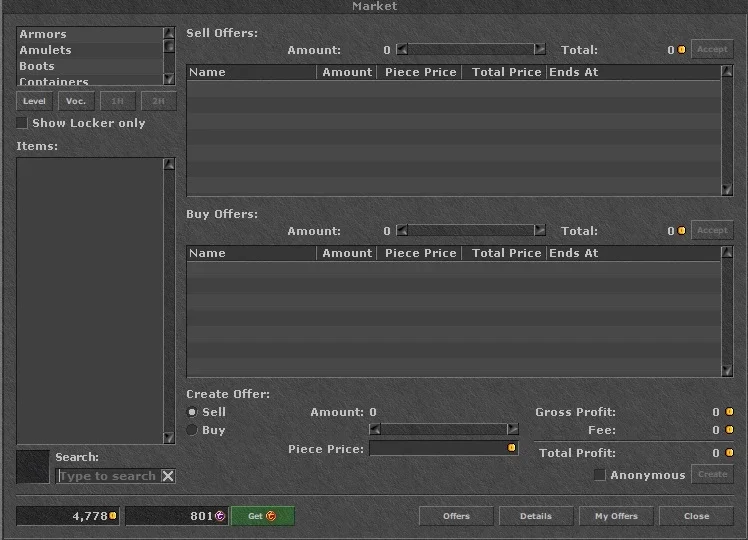Close the Market window

[x=696, y=516]
